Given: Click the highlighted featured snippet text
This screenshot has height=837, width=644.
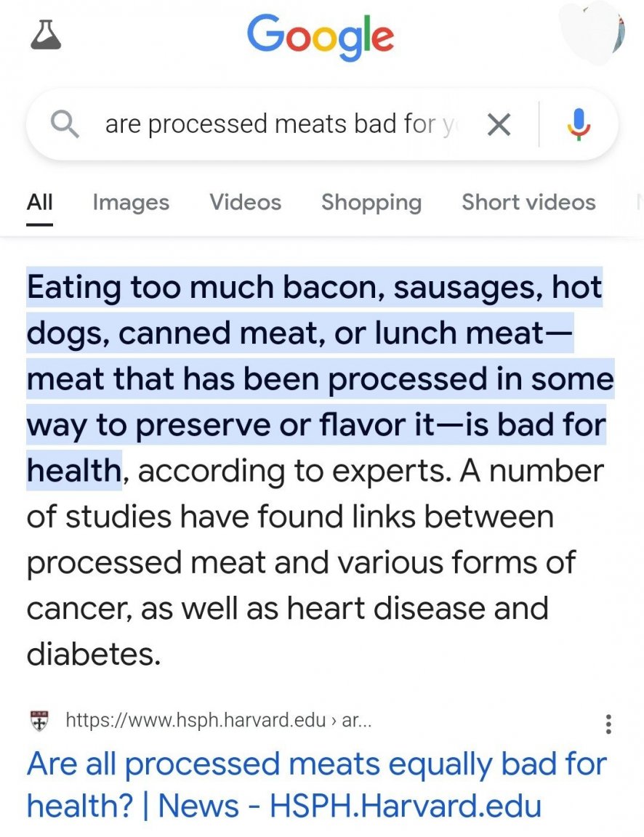Looking at the screenshot, I should click(315, 378).
